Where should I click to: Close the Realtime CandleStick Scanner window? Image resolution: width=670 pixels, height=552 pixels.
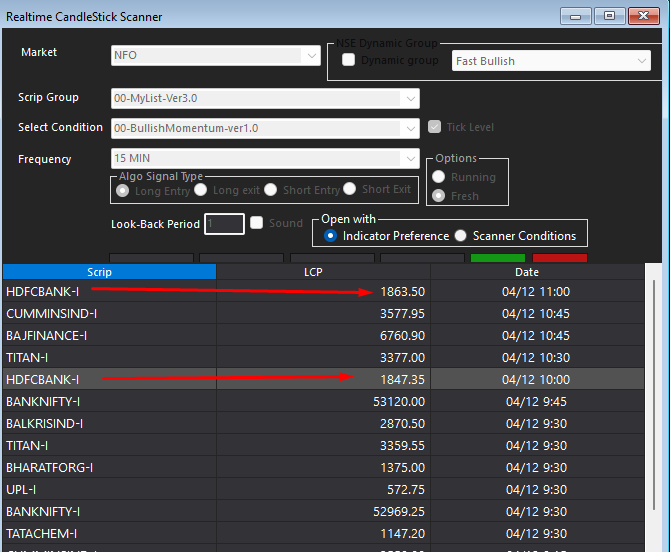644,16
